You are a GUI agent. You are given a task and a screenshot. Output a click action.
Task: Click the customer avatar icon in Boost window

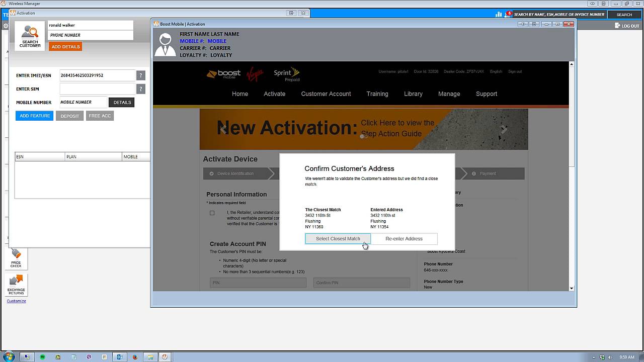165,45
